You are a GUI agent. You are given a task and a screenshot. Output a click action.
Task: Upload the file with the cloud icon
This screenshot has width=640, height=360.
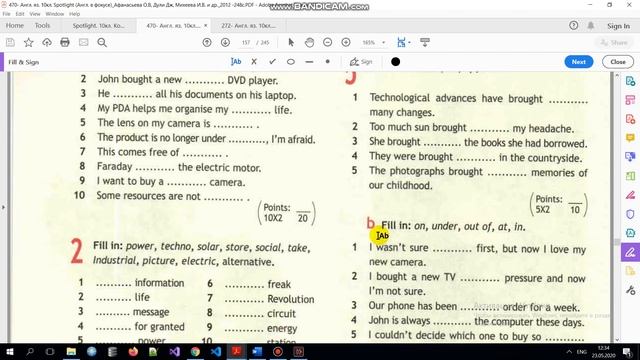click(47, 42)
